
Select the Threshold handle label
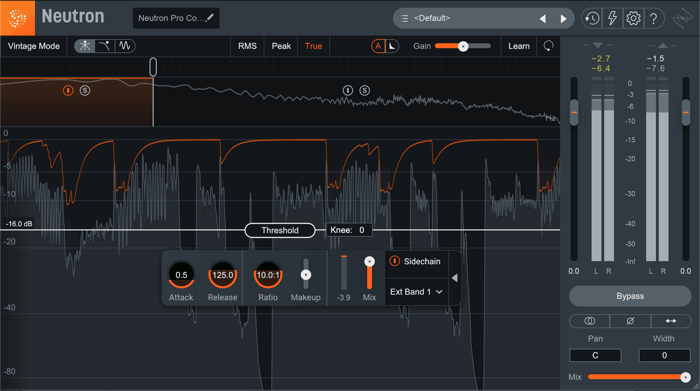280,230
